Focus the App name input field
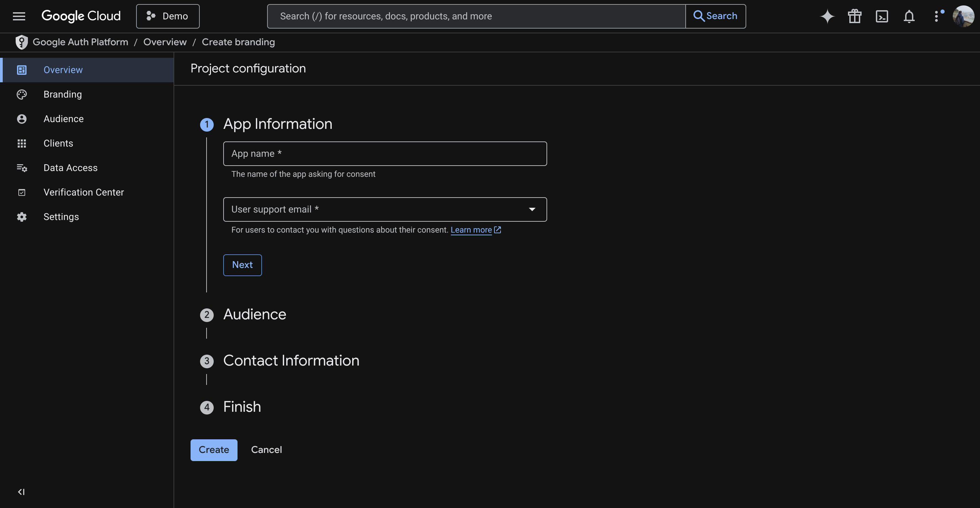980x508 pixels. (x=385, y=154)
